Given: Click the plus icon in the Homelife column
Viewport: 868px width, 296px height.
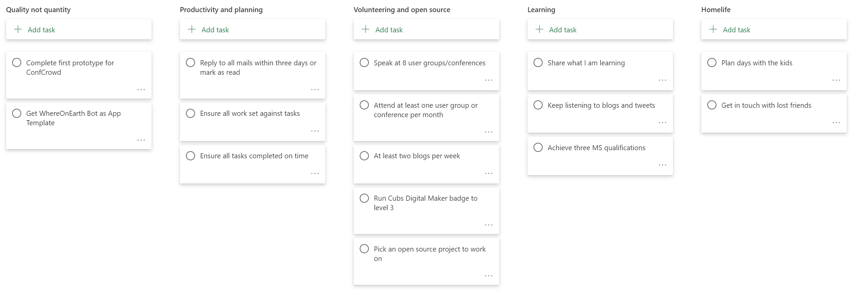Looking at the screenshot, I should [x=713, y=29].
